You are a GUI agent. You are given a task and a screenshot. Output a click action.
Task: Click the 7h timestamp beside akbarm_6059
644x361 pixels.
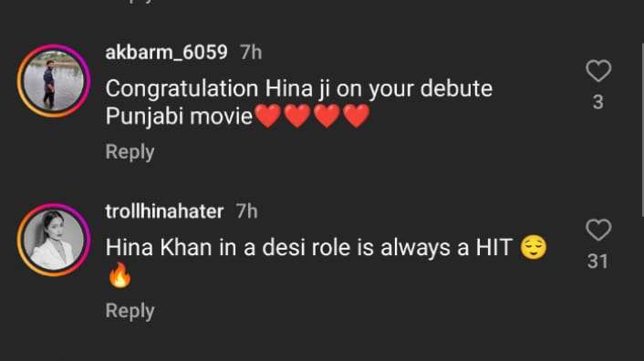click(251, 53)
